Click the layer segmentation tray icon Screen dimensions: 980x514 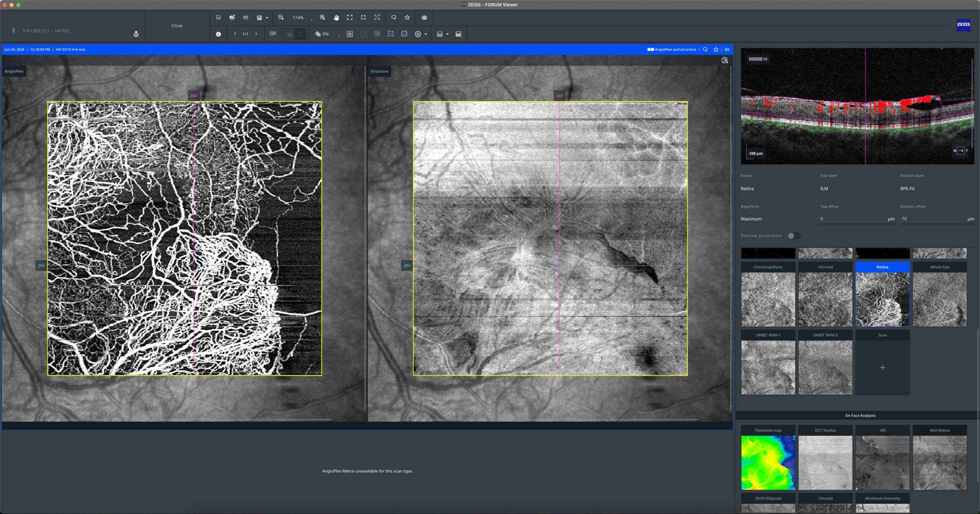point(440,34)
